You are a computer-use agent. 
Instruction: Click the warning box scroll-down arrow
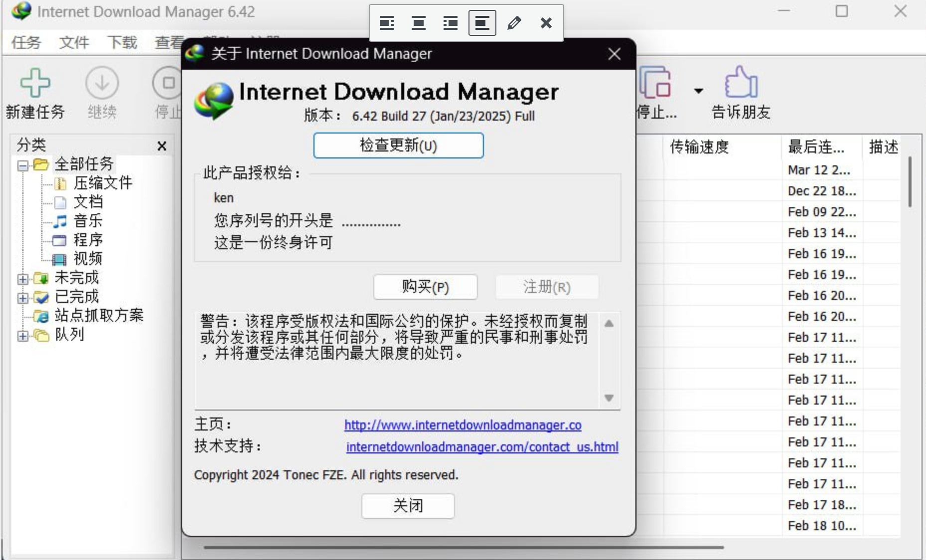coord(609,398)
